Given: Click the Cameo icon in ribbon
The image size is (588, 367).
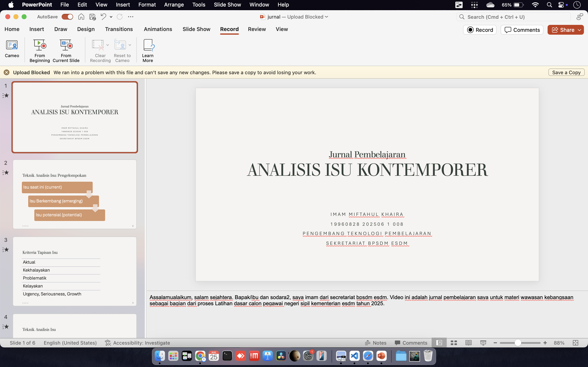Looking at the screenshot, I should 12,45.
